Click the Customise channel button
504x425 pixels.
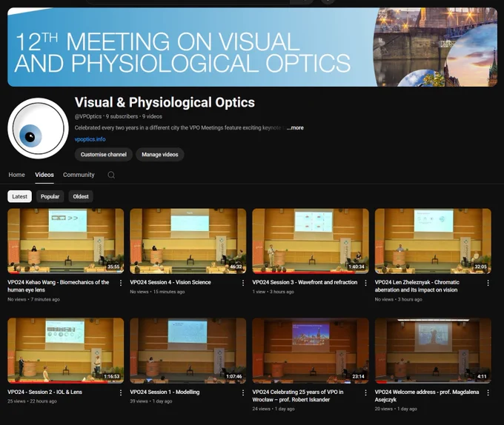pos(104,155)
